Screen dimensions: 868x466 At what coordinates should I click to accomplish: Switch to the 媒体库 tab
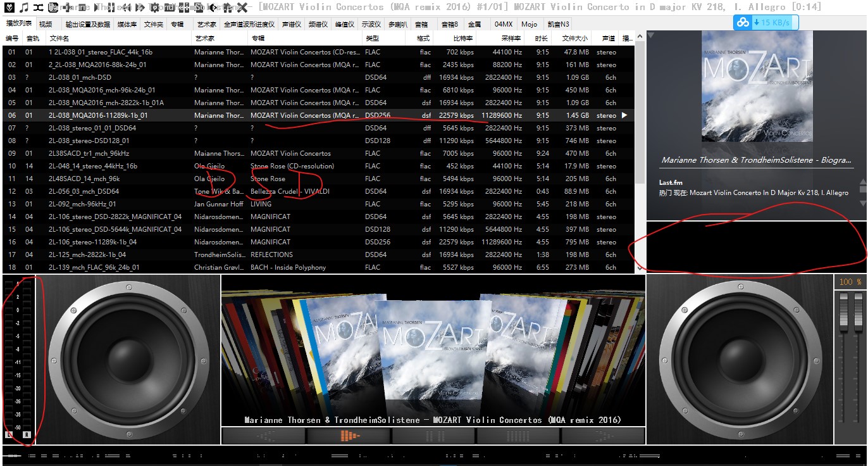click(x=127, y=24)
